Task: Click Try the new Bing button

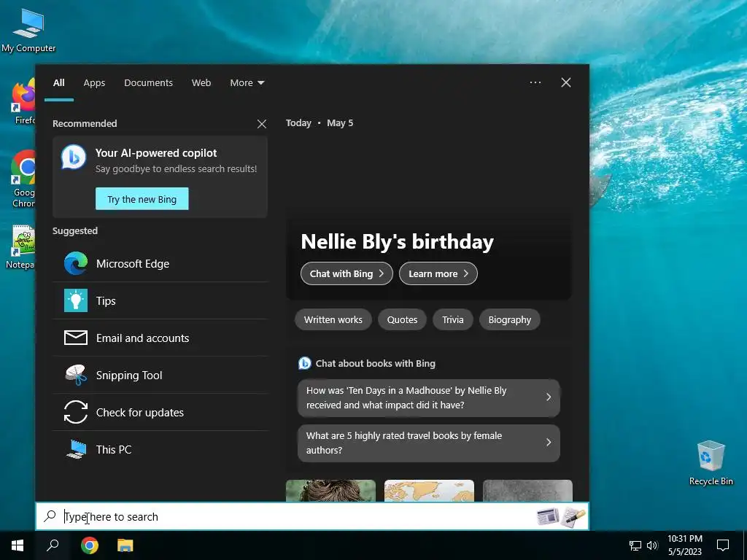Action: click(142, 199)
